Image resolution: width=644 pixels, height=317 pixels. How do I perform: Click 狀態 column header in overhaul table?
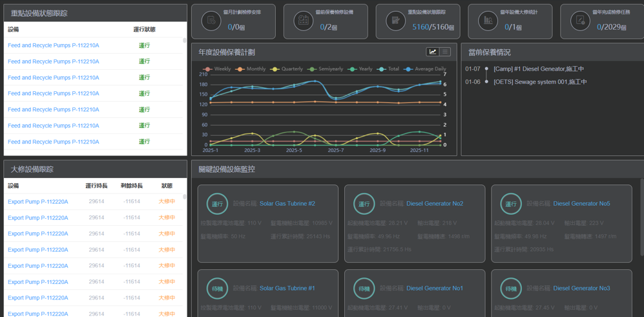[167, 186]
